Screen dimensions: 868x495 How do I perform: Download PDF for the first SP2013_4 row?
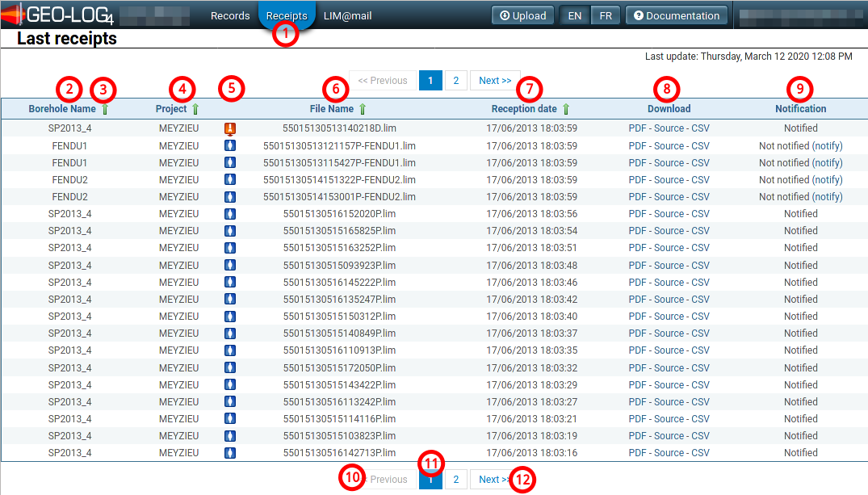pyautogui.click(x=637, y=128)
